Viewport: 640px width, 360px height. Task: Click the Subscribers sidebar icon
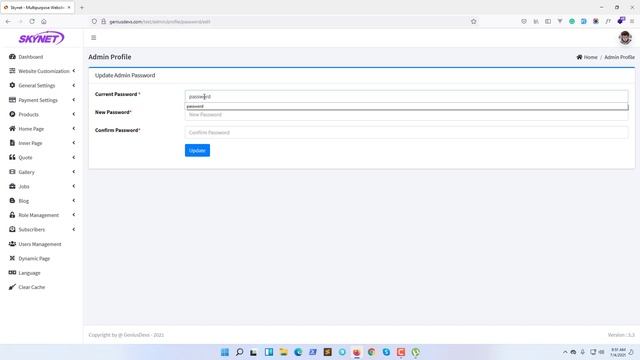(12, 229)
